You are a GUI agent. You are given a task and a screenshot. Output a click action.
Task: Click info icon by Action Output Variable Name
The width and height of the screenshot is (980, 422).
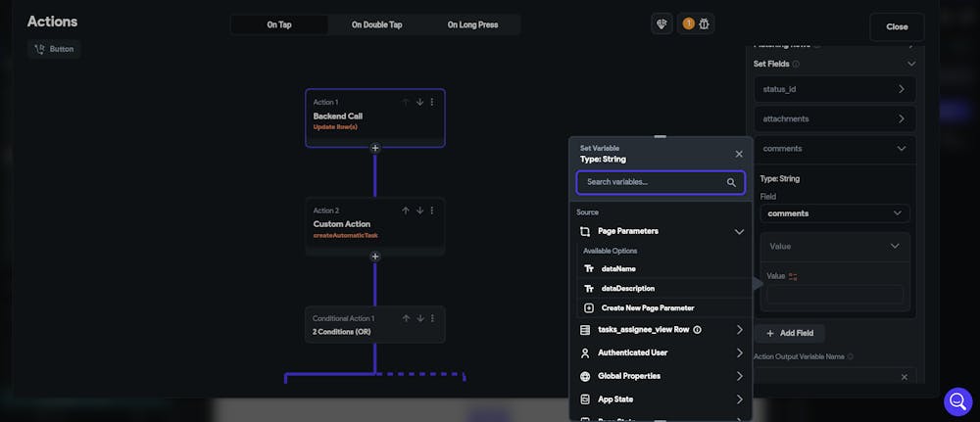pyautogui.click(x=850, y=356)
